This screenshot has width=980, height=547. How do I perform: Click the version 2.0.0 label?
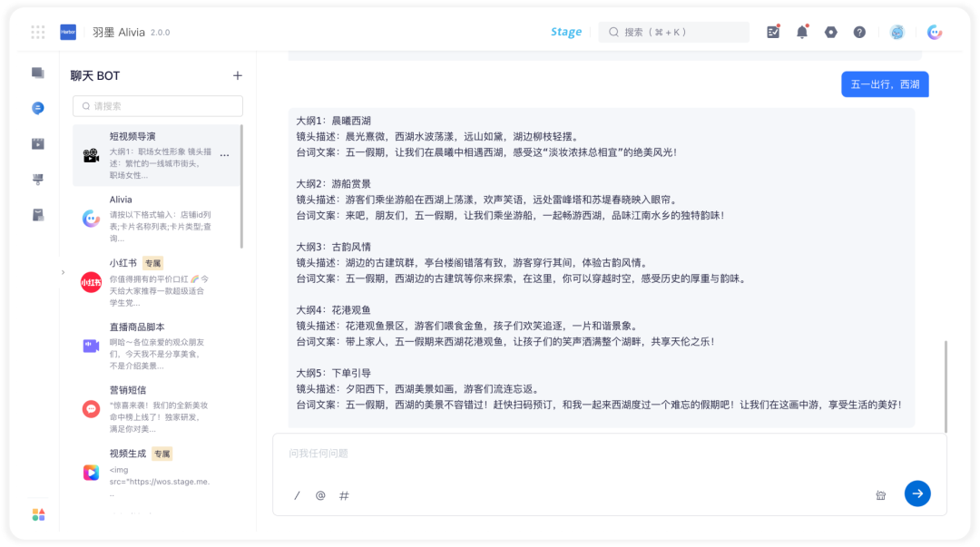point(160,33)
